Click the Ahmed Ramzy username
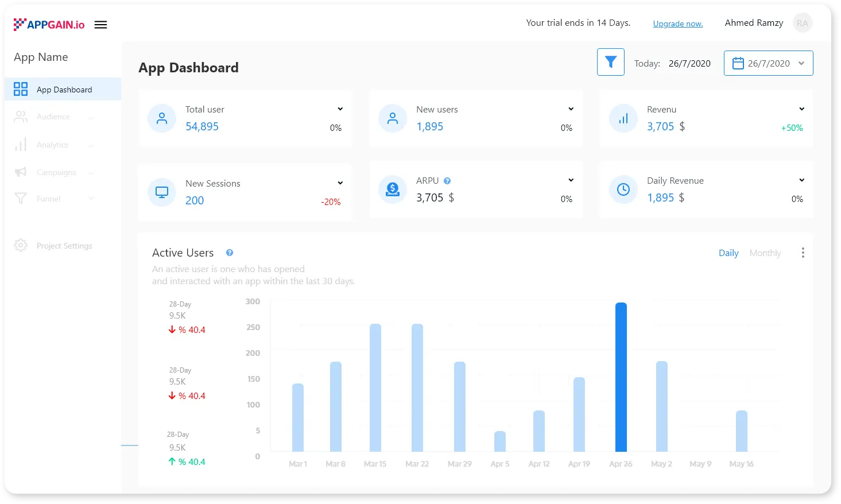This screenshot has height=504, width=841. coord(753,23)
